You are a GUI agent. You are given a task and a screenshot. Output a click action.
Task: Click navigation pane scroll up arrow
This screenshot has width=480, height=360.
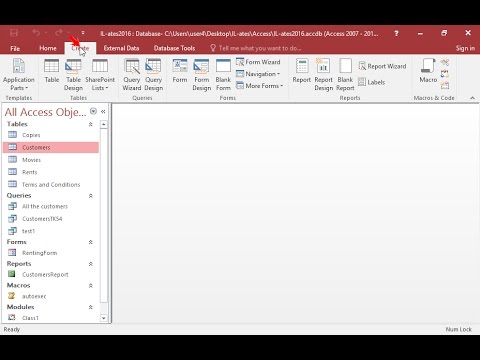(104, 124)
